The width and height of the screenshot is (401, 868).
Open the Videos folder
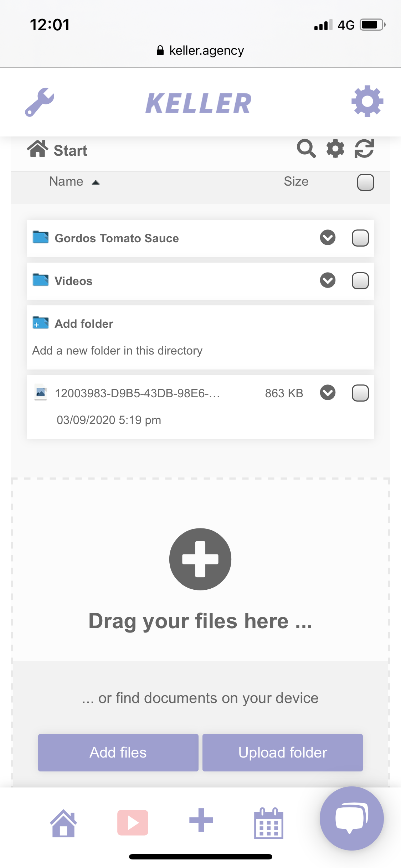point(73,281)
